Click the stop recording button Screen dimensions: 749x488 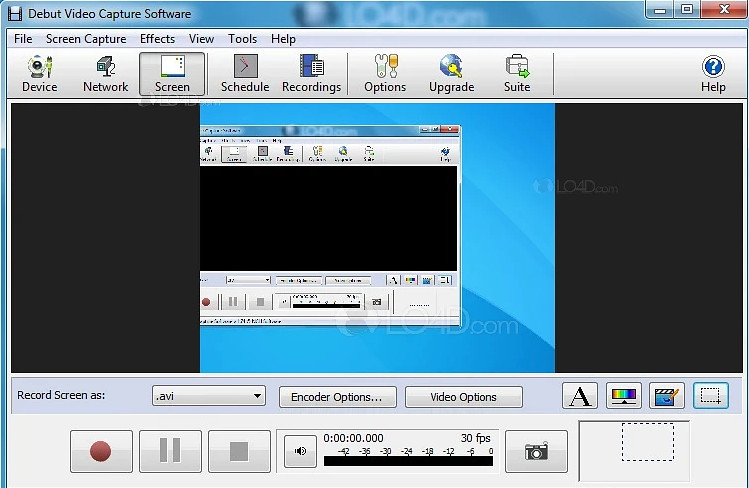pos(239,451)
